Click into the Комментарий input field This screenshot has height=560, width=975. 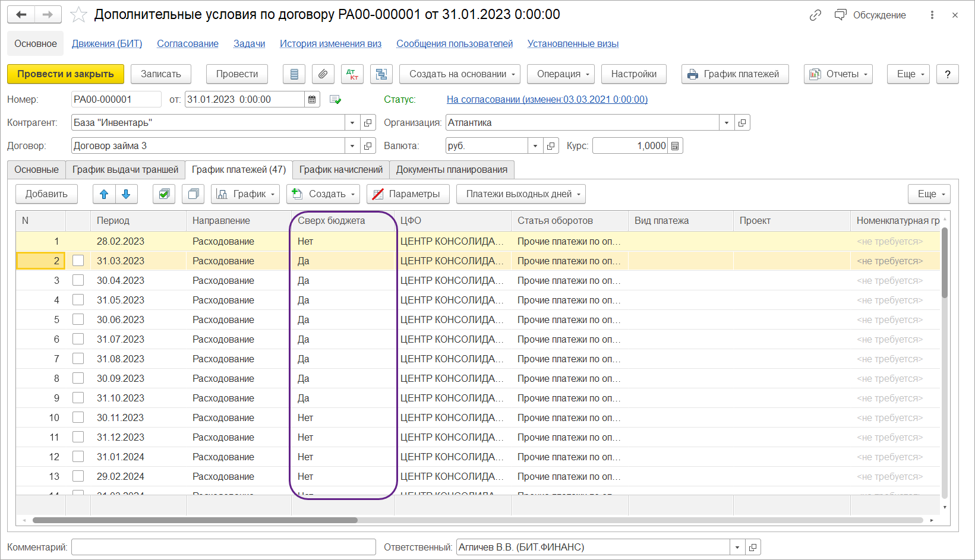pos(223,548)
